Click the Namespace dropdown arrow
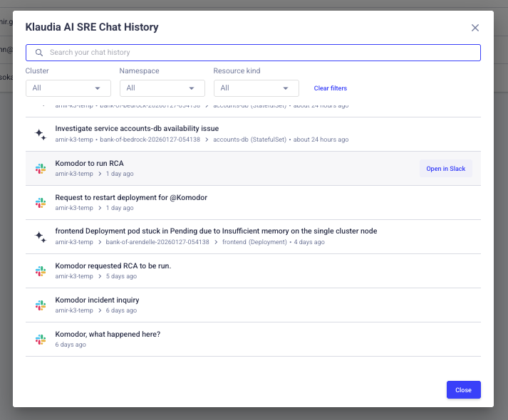 point(192,88)
